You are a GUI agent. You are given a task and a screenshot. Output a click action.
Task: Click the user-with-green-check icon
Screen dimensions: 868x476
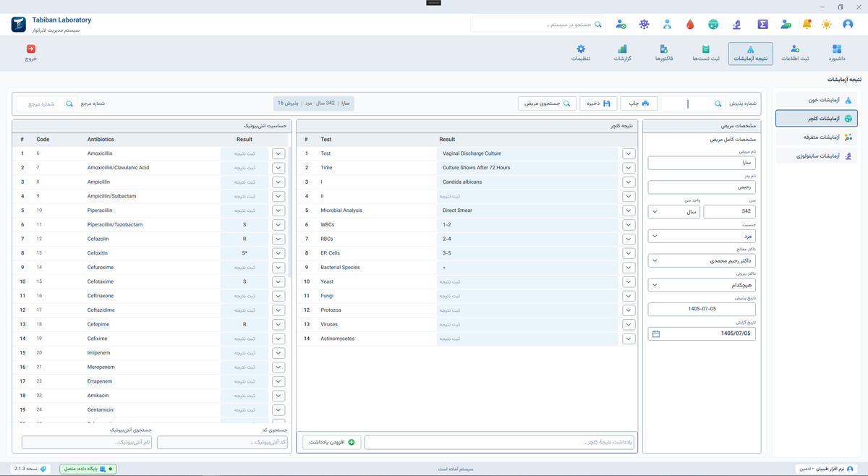[x=621, y=25]
